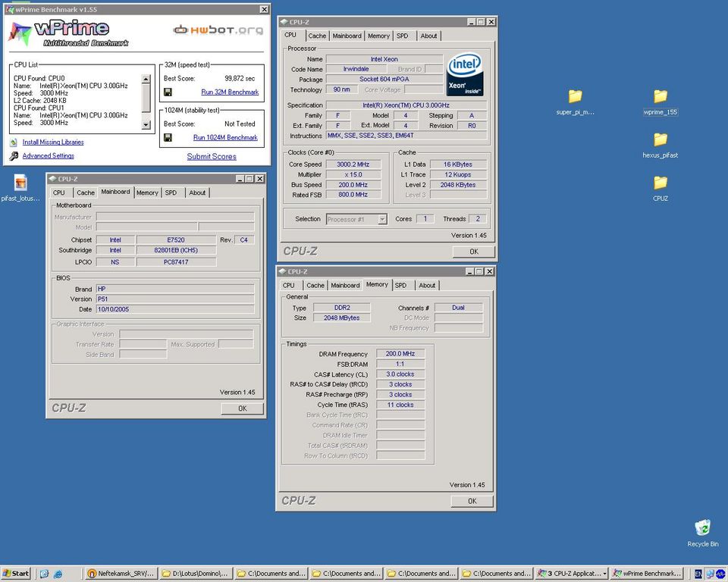The width and height of the screenshot is (728, 582).
Task: Open Memory tab in the processor CPU-Z window
Action: pos(378,36)
